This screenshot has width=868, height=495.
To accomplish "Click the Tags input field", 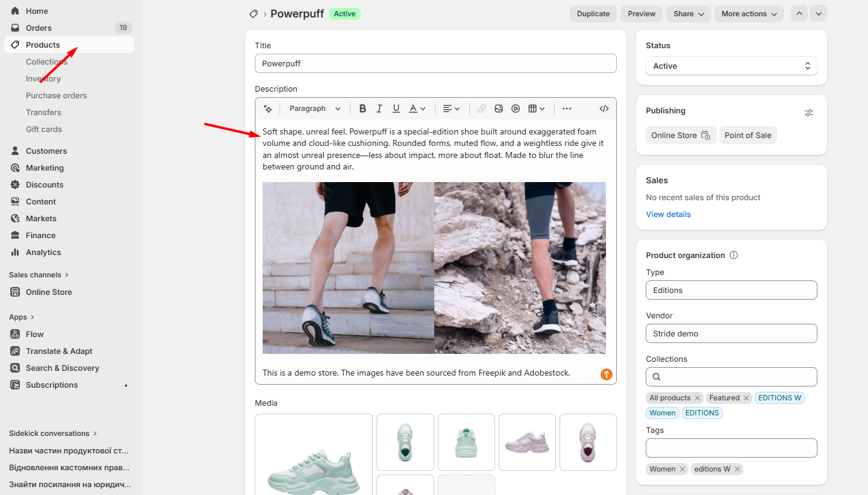I will pyautogui.click(x=731, y=448).
